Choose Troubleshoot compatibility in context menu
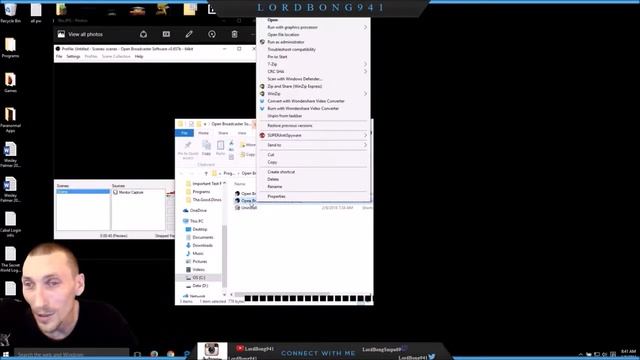Image resolution: width=640 pixels, height=360 pixels. click(313, 49)
